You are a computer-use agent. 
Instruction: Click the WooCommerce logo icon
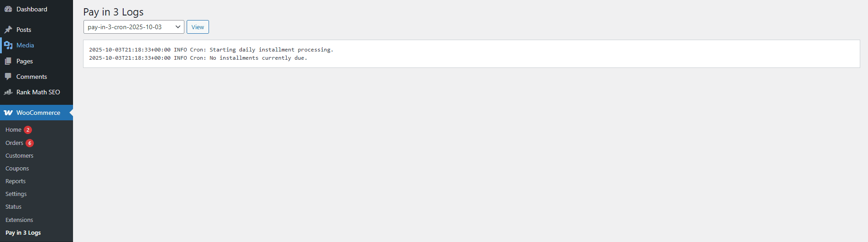click(8, 113)
